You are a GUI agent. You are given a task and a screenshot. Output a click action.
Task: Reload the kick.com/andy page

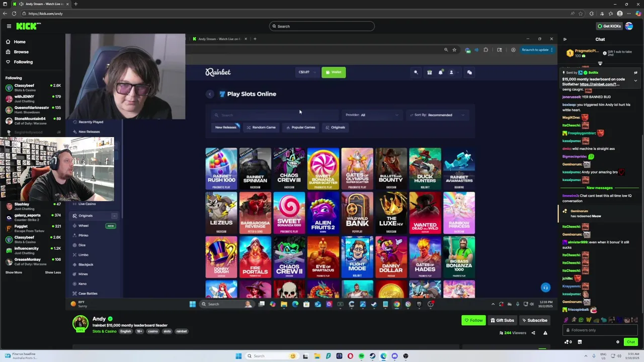click(x=14, y=14)
